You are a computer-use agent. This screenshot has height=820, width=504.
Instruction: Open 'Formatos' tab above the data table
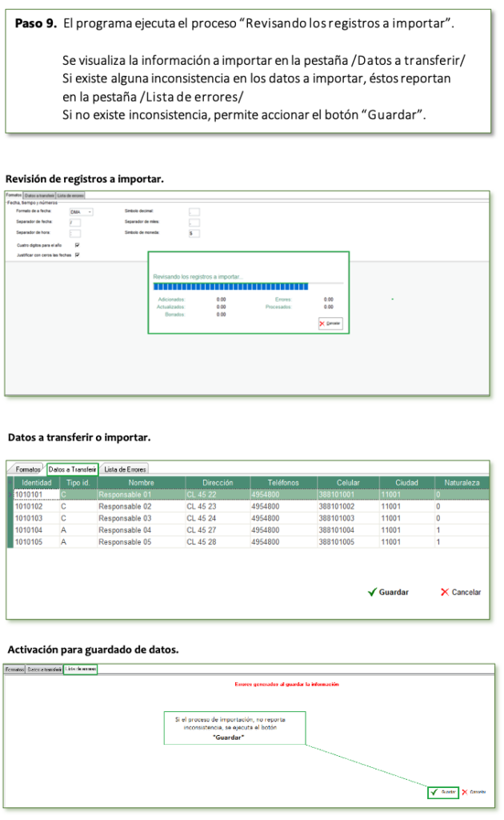coord(28,469)
